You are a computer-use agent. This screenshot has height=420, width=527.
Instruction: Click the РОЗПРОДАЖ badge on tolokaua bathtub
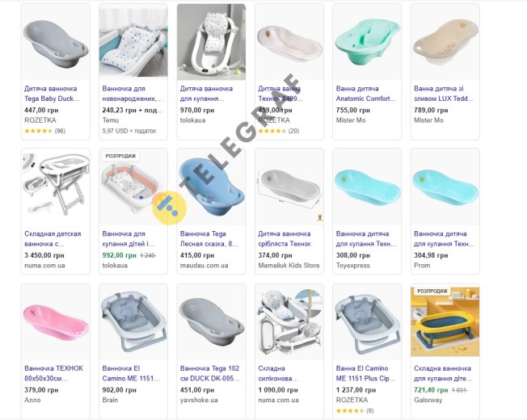[120, 156]
